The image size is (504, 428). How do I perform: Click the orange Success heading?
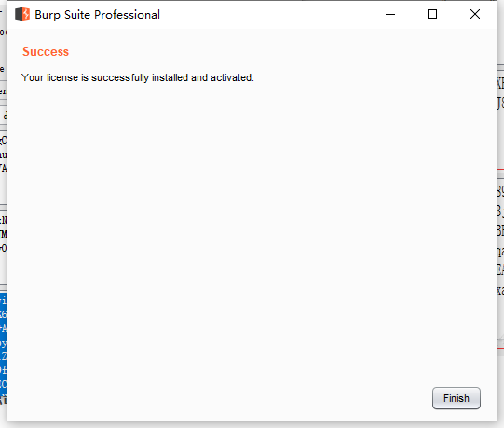[x=46, y=52]
